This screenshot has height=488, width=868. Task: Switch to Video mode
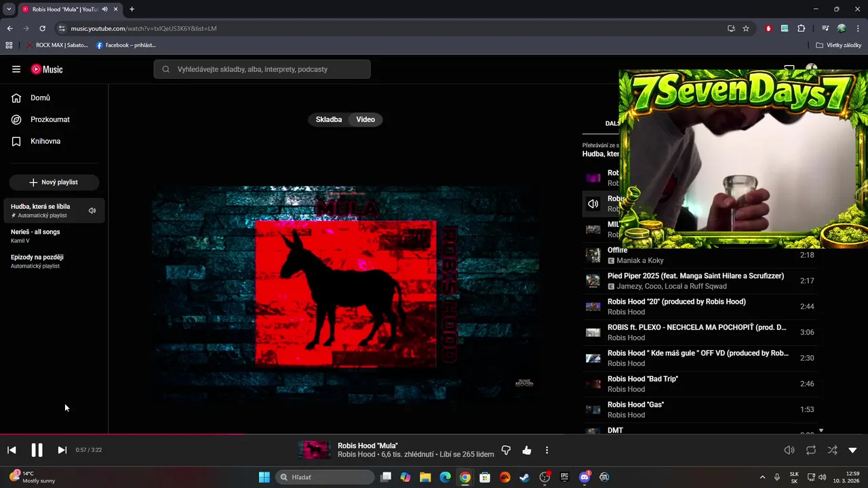point(366,119)
